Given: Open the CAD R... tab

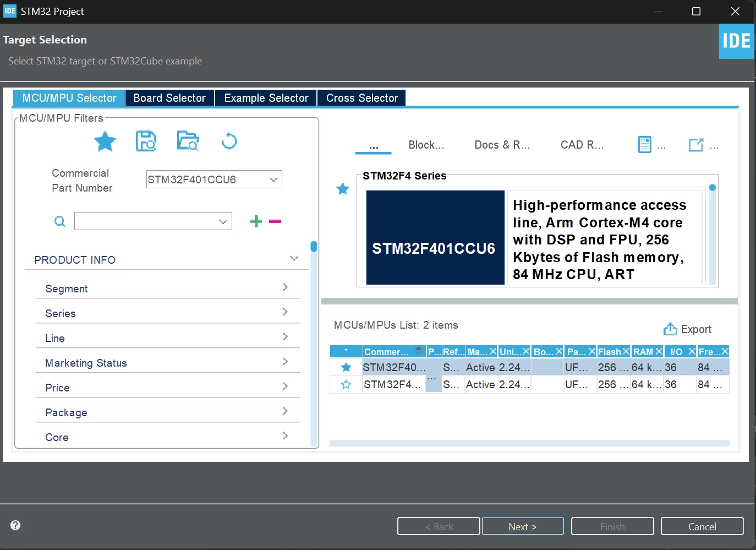Looking at the screenshot, I should (582, 145).
